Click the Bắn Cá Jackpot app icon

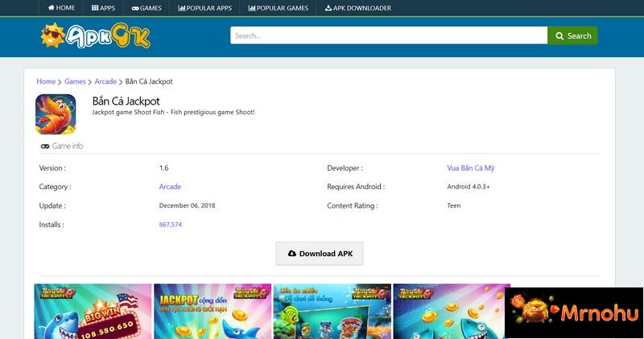56,114
